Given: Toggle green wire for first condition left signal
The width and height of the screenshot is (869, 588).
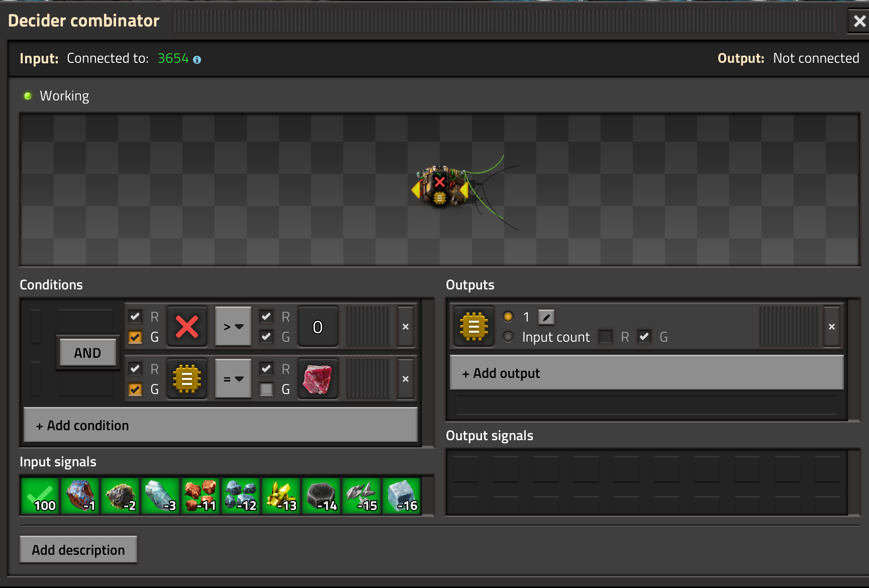Looking at the screenshot, I should pos(135,337).
